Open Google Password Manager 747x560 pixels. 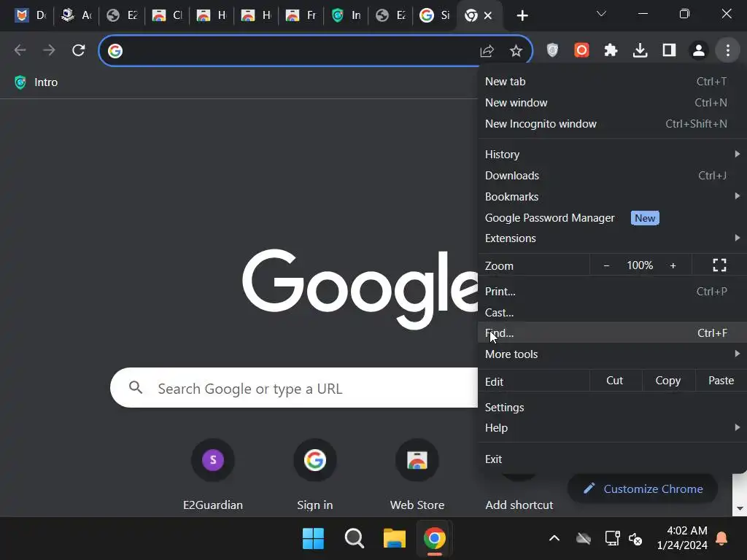tap(612, 217)
